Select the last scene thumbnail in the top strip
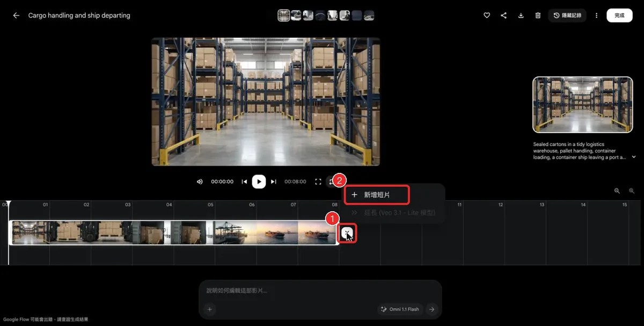Screen dimensions: 644x326 tap(369, 16)
